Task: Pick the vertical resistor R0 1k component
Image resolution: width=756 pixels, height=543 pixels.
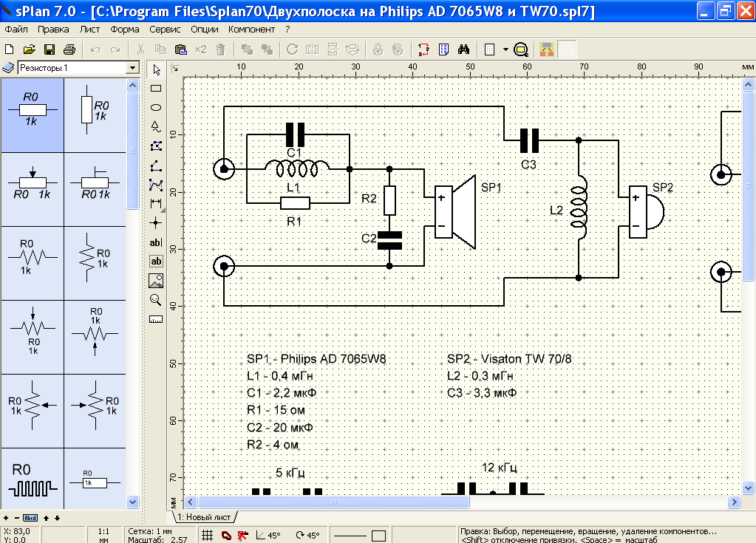Action: tap(95, 115)
